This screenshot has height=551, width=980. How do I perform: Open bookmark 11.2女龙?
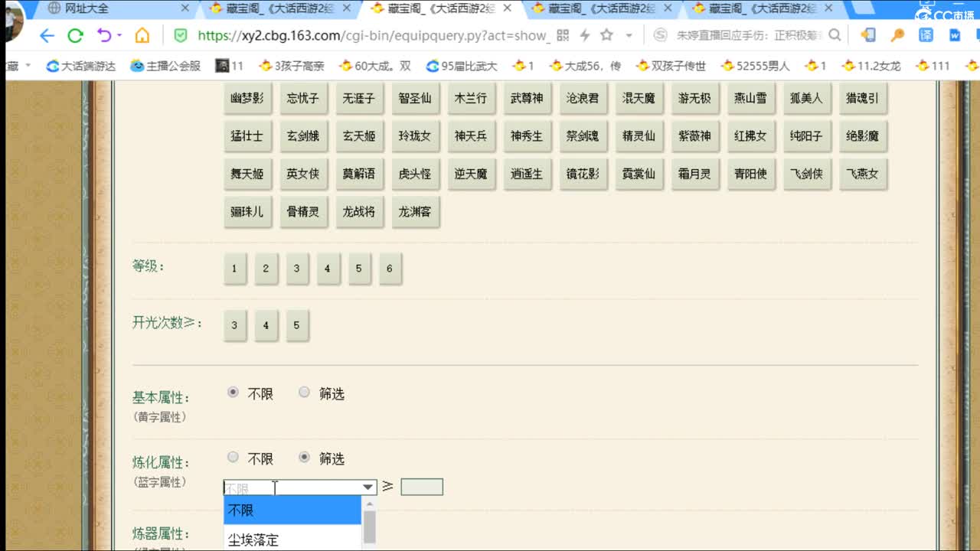coord(871,66)
